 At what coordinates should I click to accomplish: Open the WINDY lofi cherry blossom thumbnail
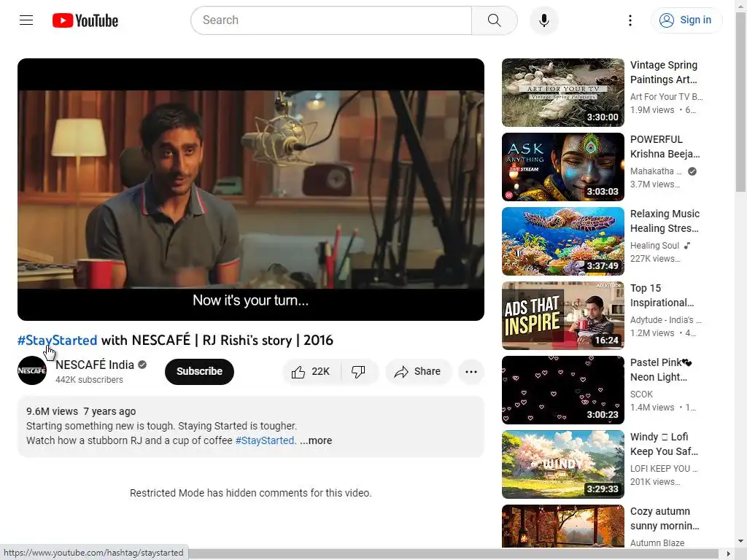tap(562, 464)
